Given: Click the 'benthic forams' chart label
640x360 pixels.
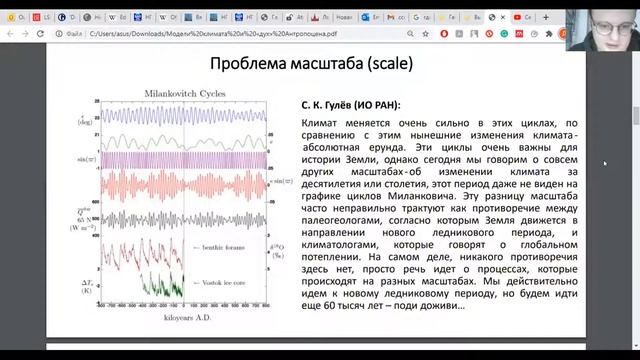Looking at the screenshot, I should pyautogui.click(x=224, y=247).
